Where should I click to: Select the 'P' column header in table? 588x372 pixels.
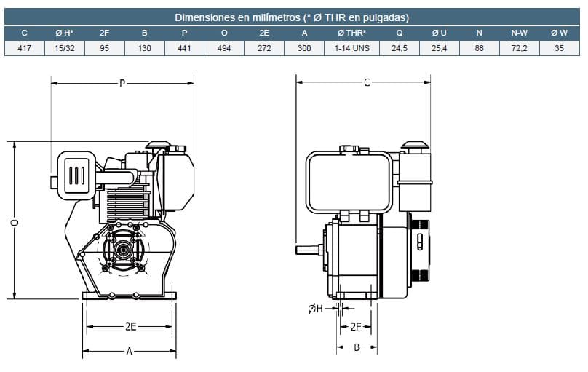point(184,33)
